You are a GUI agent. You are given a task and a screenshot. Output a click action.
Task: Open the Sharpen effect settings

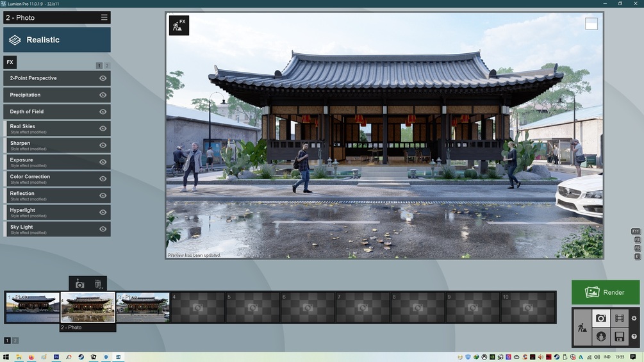pos(57,145)
